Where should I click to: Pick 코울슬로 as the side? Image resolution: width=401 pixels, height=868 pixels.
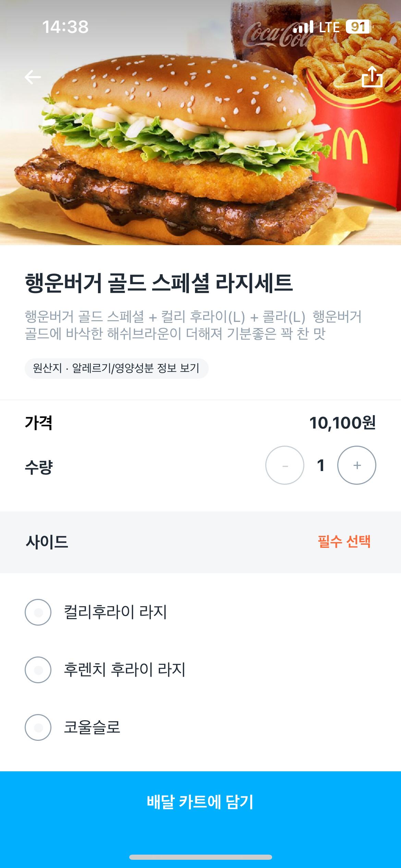[38, 727]
